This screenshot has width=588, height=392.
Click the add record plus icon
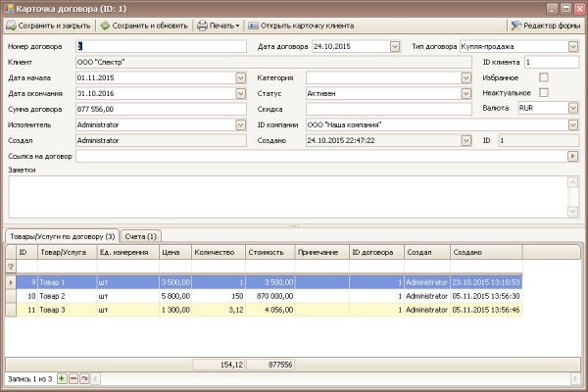coord(62,378)
